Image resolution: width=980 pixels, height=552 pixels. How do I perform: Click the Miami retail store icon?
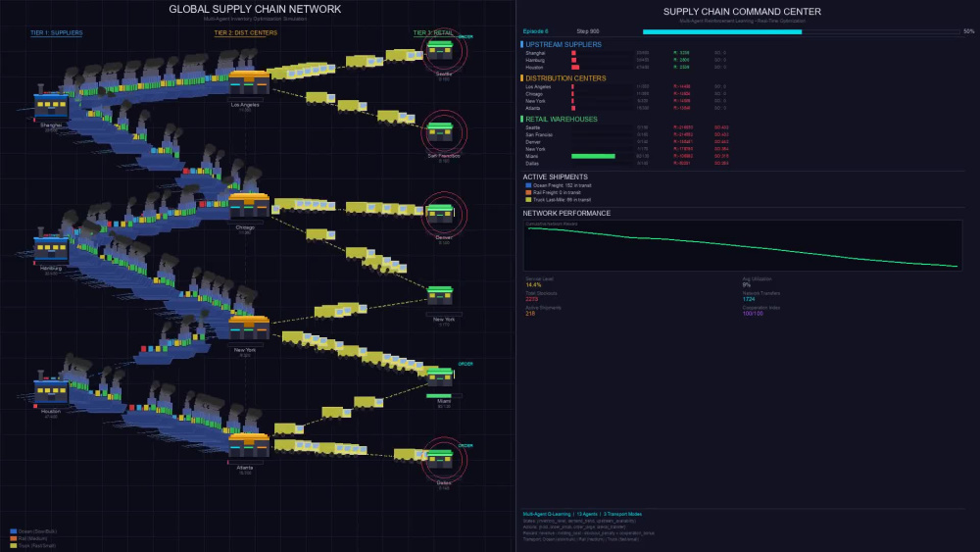click(440, 376)
